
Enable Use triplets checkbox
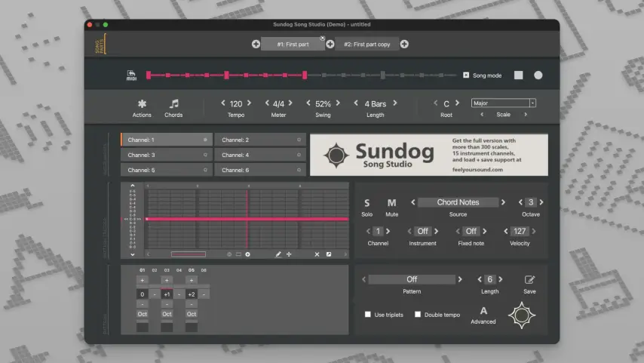click(368, 315)
